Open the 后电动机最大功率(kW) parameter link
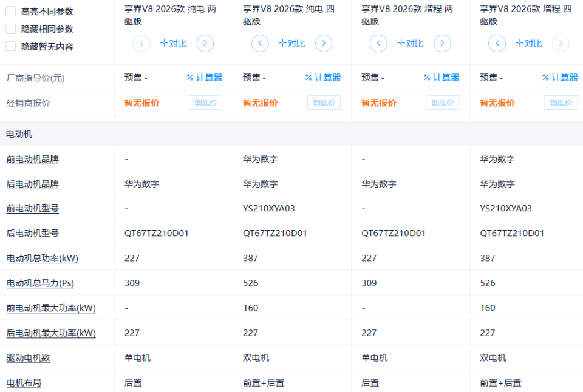The image size is (583, 392). (x=51, y=333)
